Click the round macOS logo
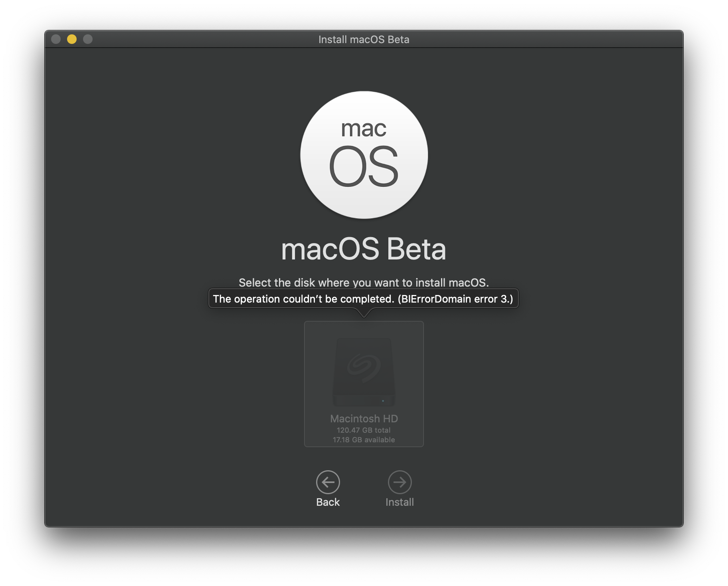This screenshot has width=728, height=586. point(364,155)
